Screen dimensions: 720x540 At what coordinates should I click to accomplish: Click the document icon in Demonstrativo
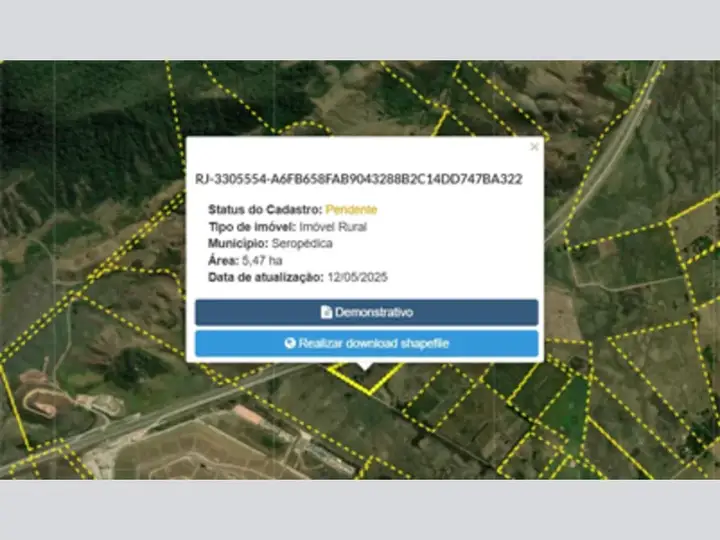tap(326, 312)
